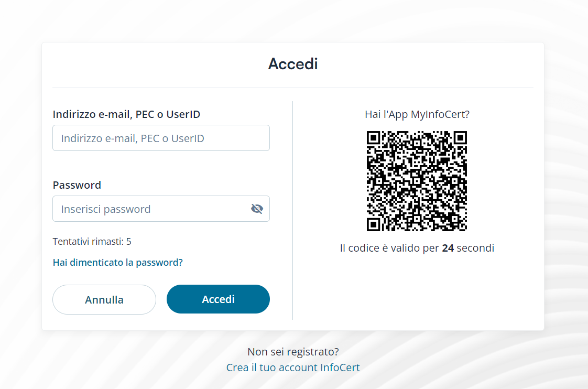
Task: Click the QR code's top-right finder square
Action: point(460,138)
